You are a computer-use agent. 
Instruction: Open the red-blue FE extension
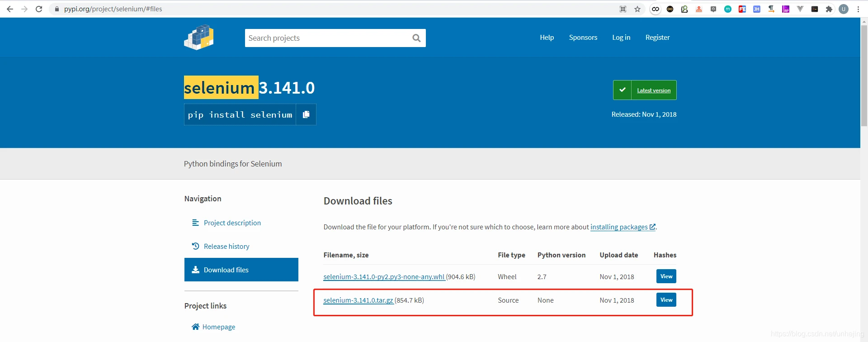coord(742,9)
